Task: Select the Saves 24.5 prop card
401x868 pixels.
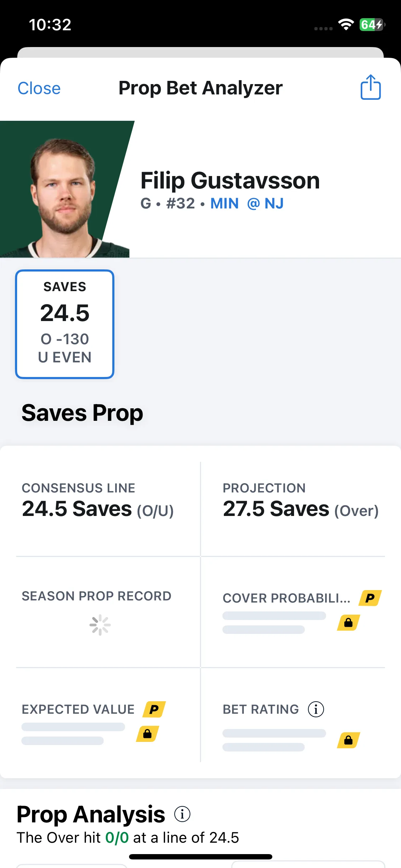Action: tap(65, 324)
